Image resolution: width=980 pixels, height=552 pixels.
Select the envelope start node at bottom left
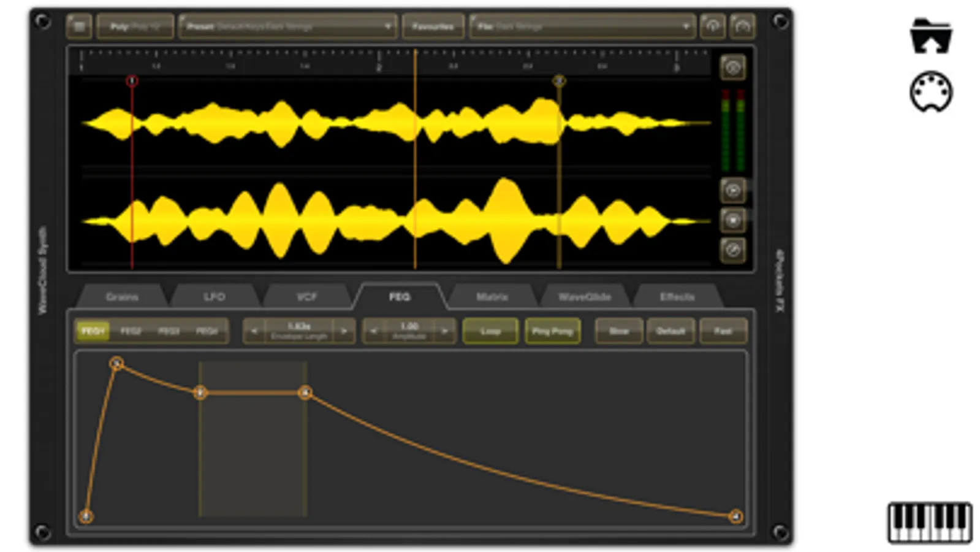pyautogui.click(x=86, y=516)
